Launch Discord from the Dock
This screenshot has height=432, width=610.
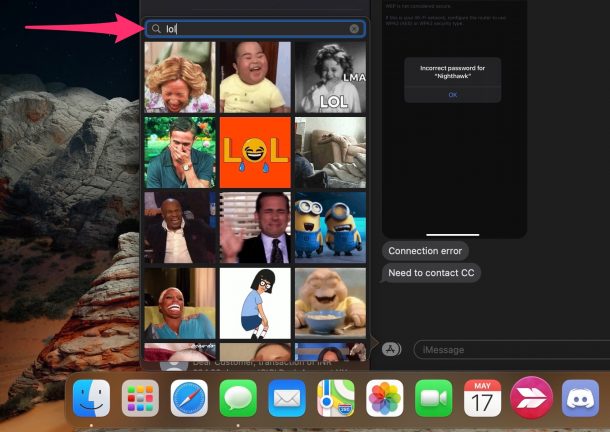[x=580, y=398]
